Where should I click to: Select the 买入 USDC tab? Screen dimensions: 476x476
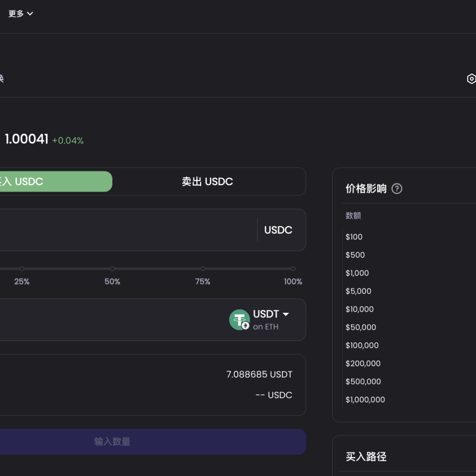tap(54, 181)
